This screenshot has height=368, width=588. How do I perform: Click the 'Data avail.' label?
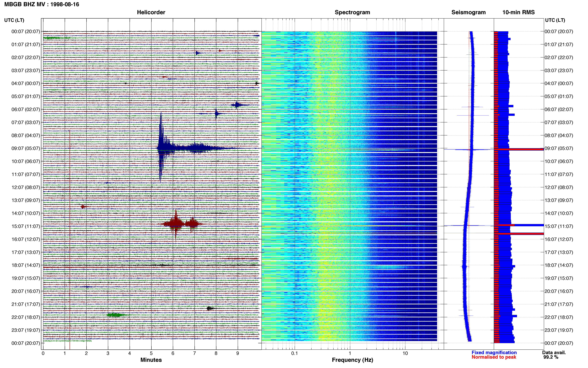tap(554, 353)
